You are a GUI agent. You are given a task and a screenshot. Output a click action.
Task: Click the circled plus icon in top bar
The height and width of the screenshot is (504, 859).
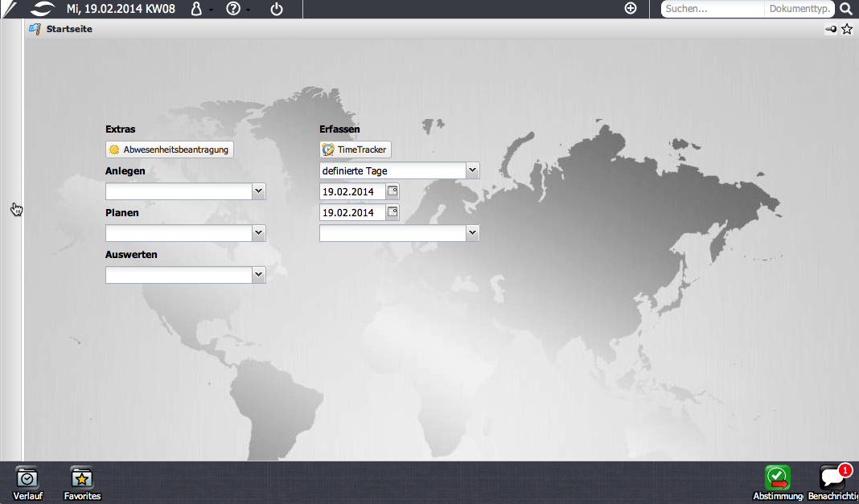point(631,9)
